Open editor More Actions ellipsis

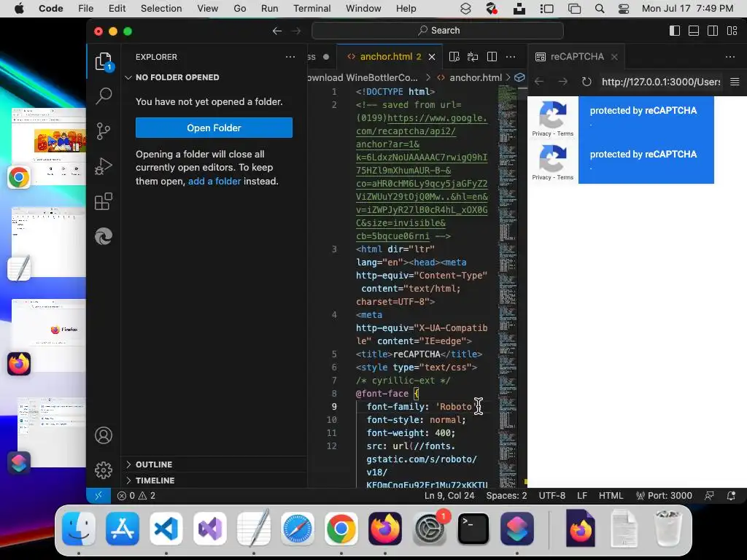[511, 57]
